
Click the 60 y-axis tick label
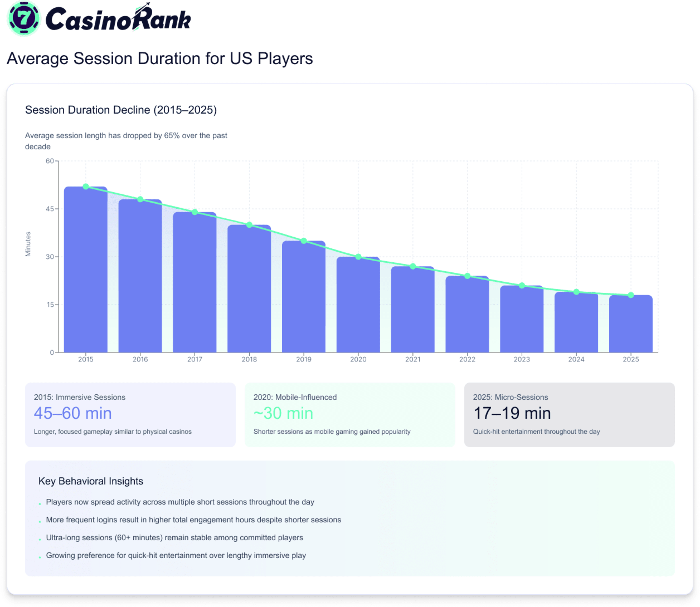click(x=50, y=161)
